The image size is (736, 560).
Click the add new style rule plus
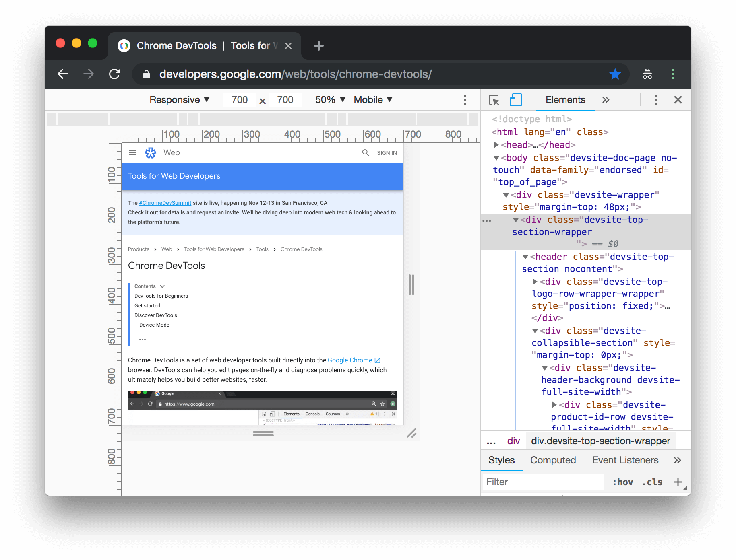(678, 482)
